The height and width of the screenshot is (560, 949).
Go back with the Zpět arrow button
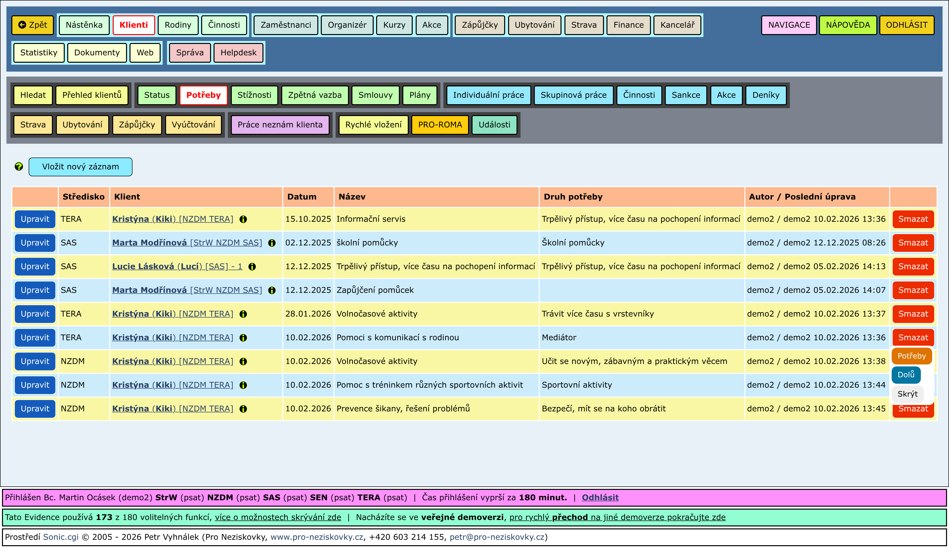(x=32, y=25)
